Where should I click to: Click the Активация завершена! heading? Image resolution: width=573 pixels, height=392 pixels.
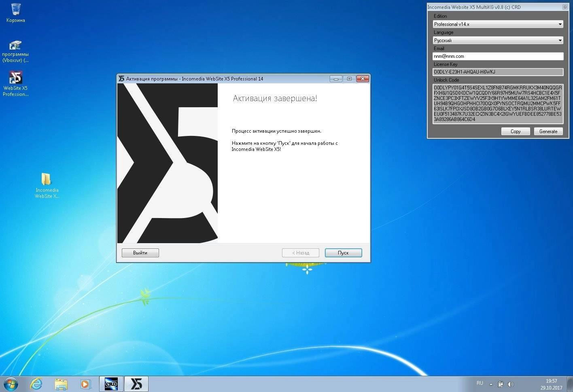point(275,98)
